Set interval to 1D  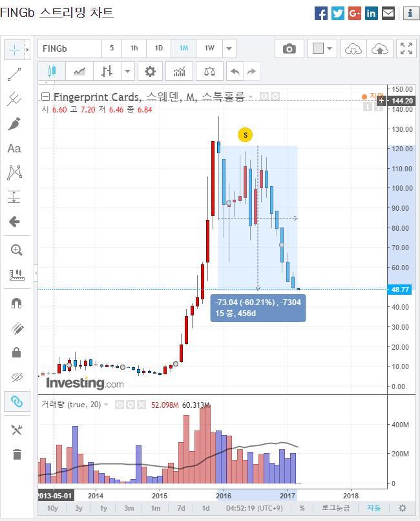click(159, 48)
